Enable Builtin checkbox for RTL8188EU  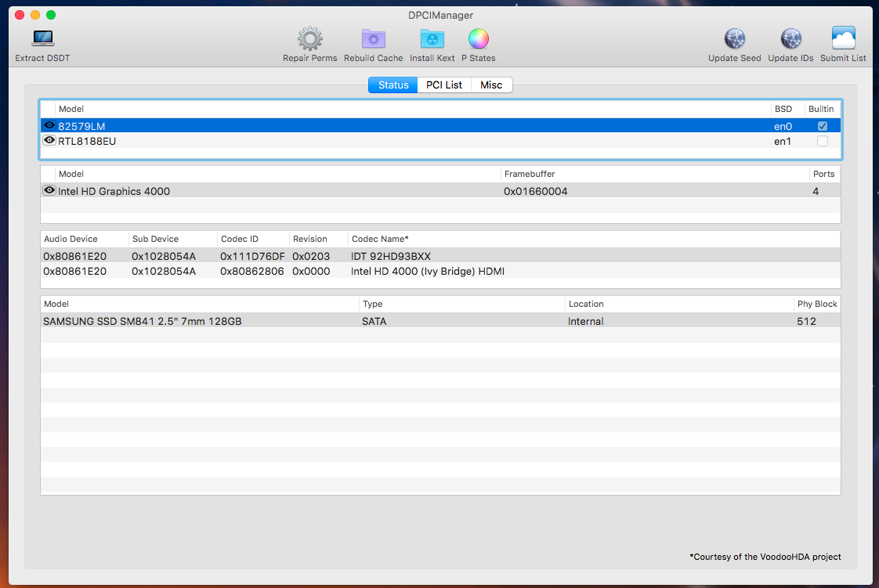tap(822, 141)
